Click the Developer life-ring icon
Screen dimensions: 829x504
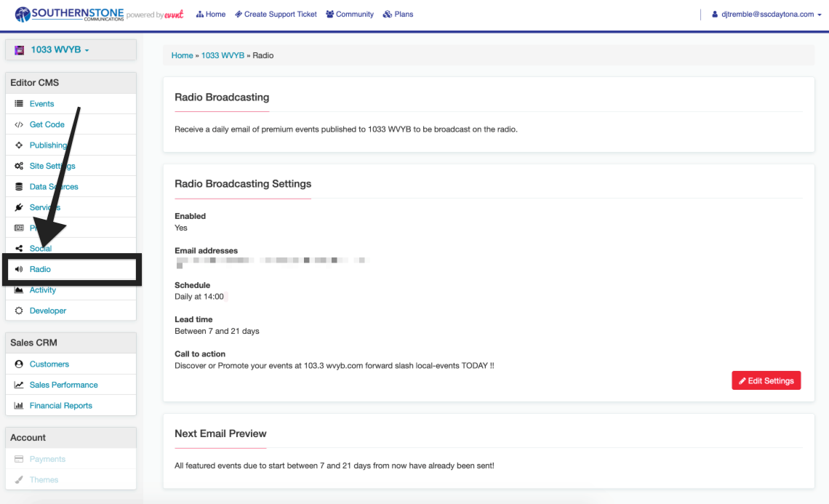coord(19,311)
